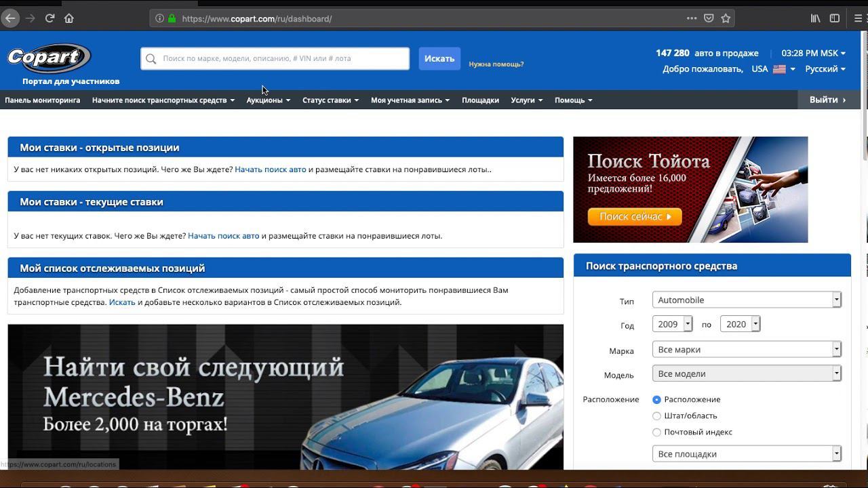Click the green padlock security icon
The width and height of the screenshot is (868, 488).
click(x=172, y=18)
